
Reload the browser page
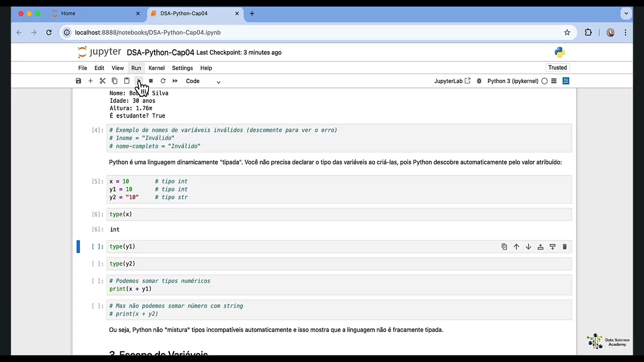49,32
